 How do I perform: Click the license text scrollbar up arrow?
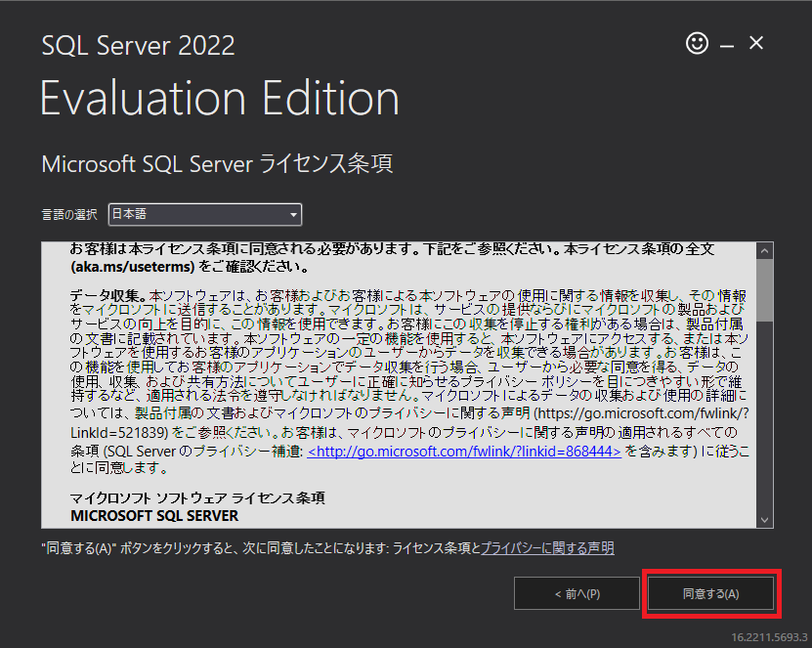click(x=765, y=251)
